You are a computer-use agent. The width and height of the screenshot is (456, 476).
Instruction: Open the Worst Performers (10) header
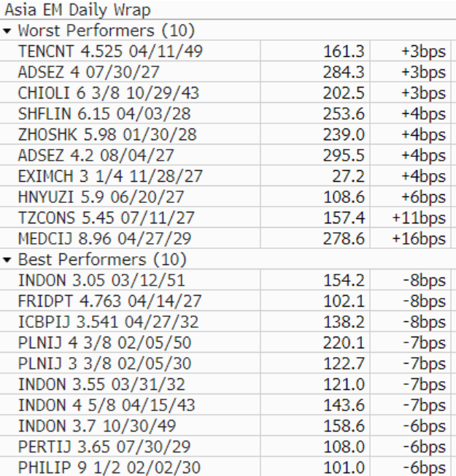[107, 31]
